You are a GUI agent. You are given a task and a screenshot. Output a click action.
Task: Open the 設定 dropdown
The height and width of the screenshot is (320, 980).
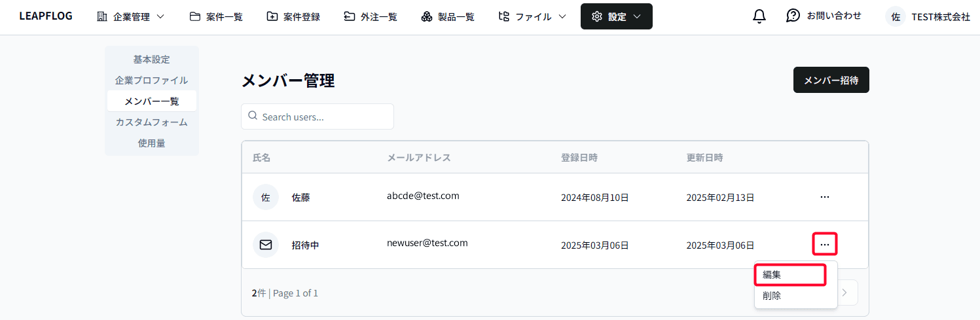(x=616, y=17)
